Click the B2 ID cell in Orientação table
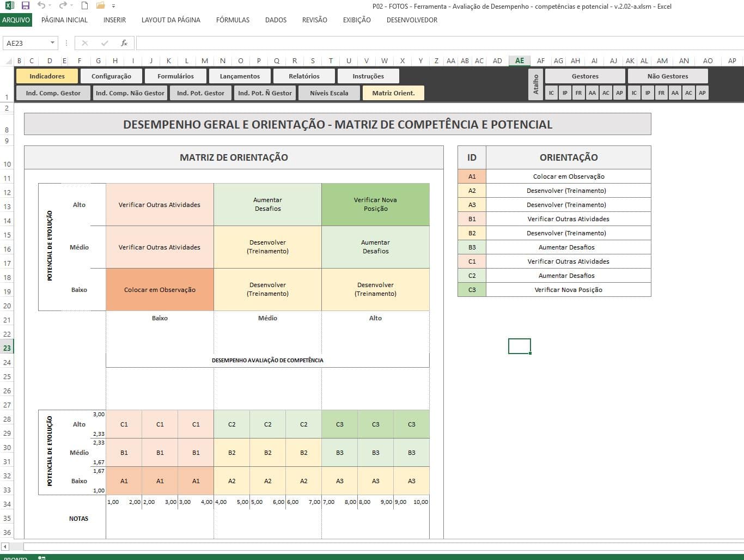The width and height of the screenshot is (744, 560). (x=472, y=233)
